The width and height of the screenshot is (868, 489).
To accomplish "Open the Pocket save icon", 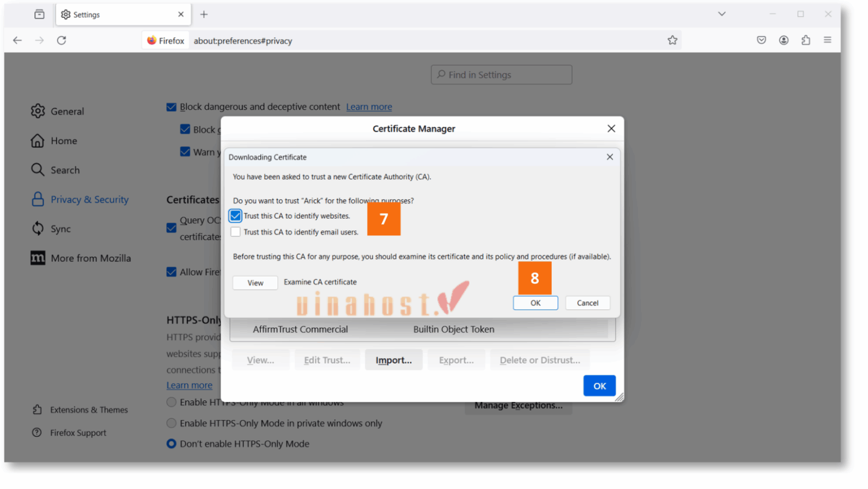I will 761,40.
